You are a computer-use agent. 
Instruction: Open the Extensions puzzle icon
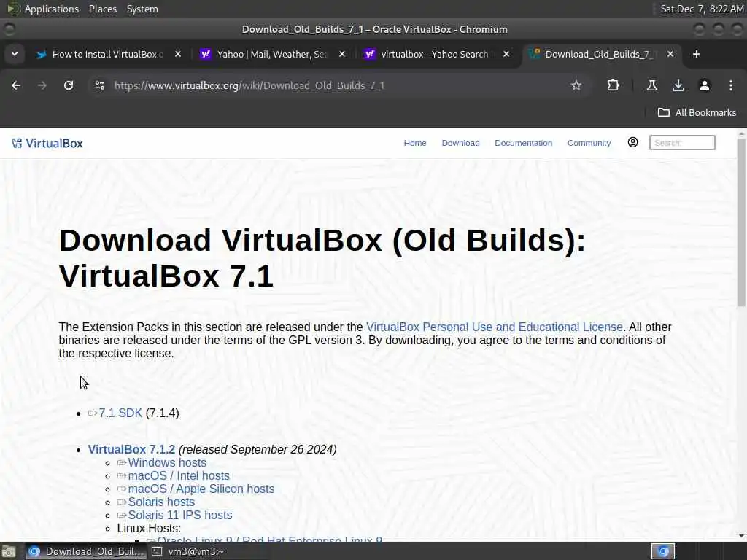point(613,85)
